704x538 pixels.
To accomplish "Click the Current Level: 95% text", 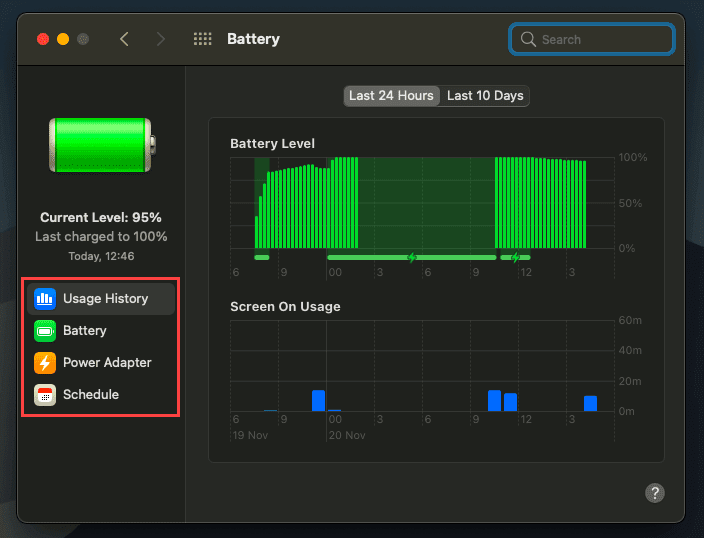I will point(101,217).
